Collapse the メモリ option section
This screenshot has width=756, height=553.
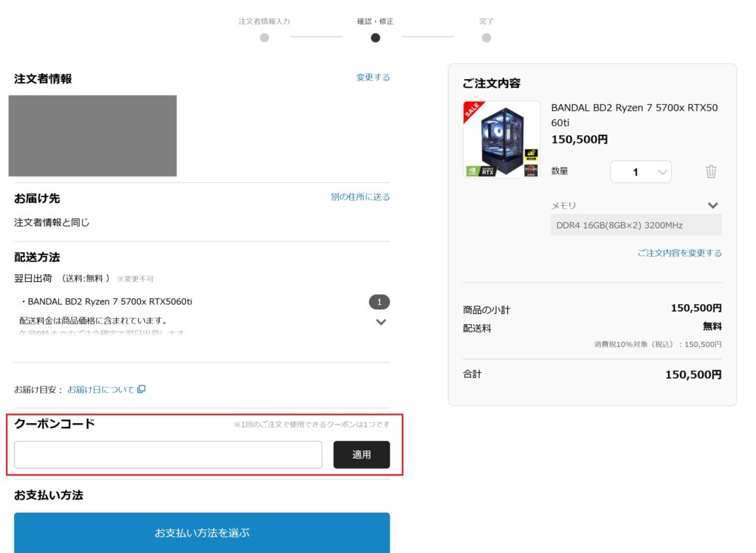pos(712,205)
